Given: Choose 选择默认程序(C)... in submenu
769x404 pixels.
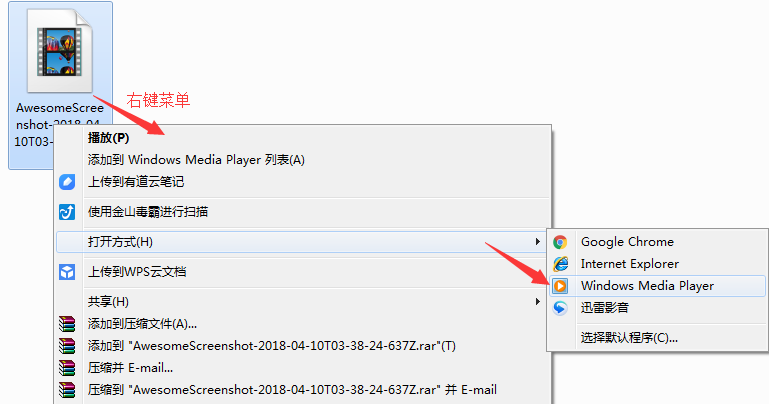Looking at the screenshot, I should [629, 338].
